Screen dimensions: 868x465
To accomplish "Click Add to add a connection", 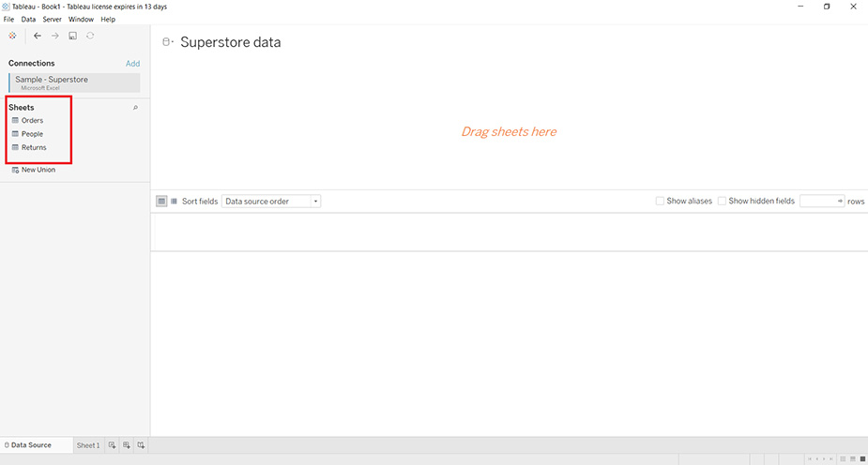I will (x=133, y=64).
